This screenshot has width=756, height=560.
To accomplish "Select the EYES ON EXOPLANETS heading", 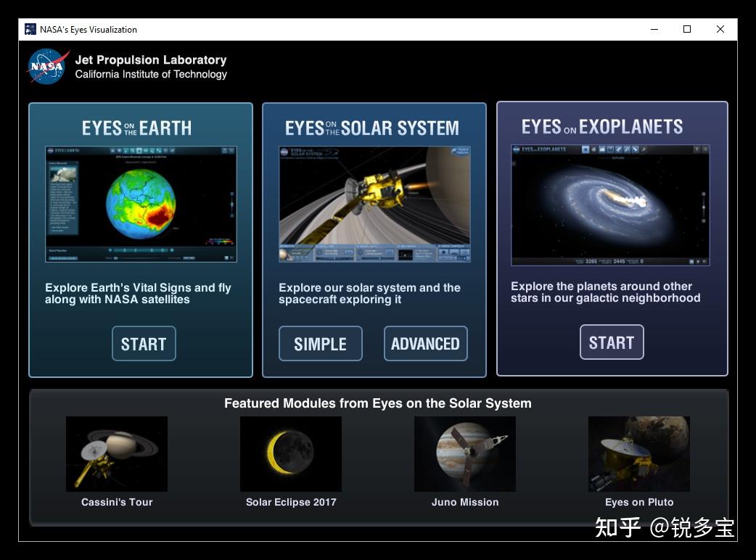I will point(602,125).
